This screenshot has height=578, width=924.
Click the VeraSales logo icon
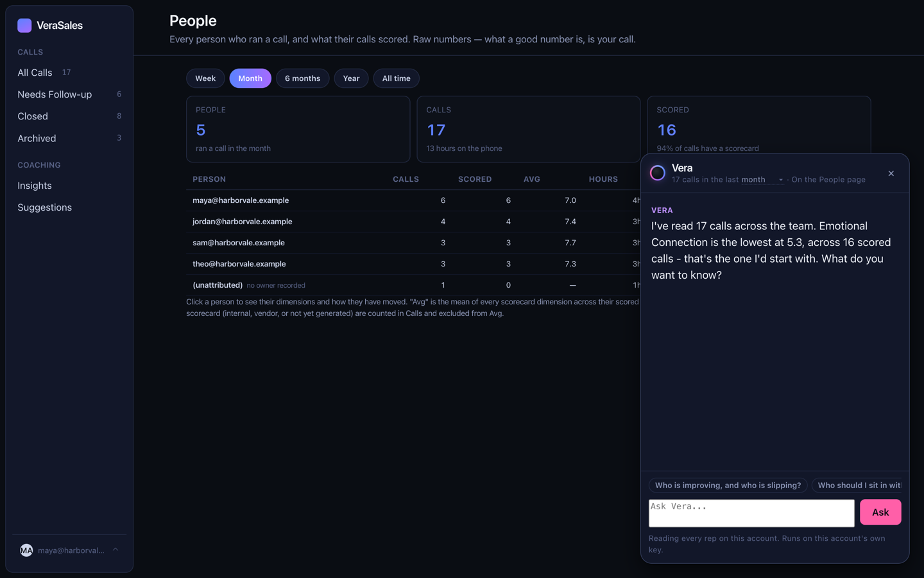24,25
